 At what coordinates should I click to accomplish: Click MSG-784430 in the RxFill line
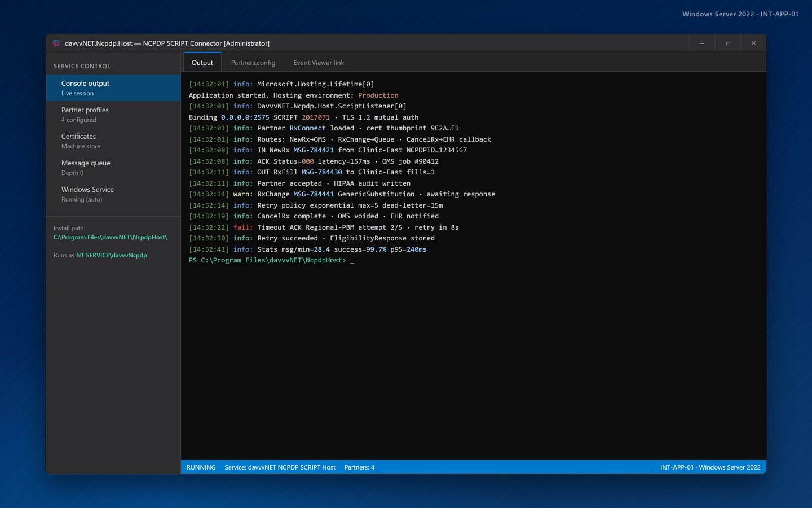321,172
